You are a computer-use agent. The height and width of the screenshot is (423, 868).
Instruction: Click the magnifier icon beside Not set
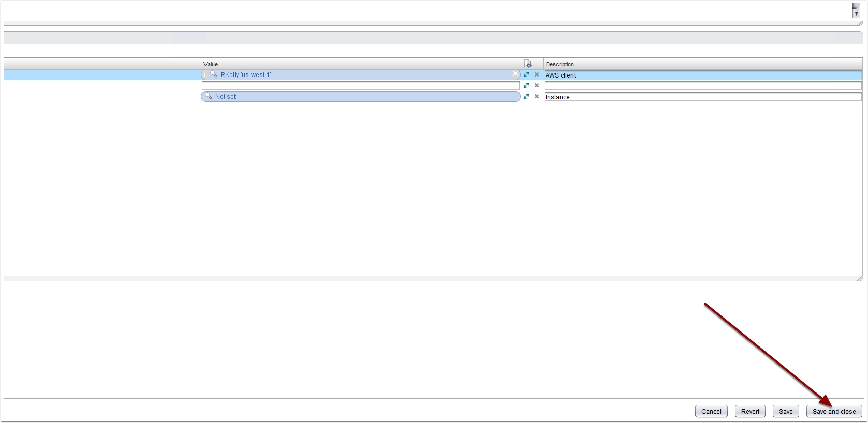tap(209, 96)
